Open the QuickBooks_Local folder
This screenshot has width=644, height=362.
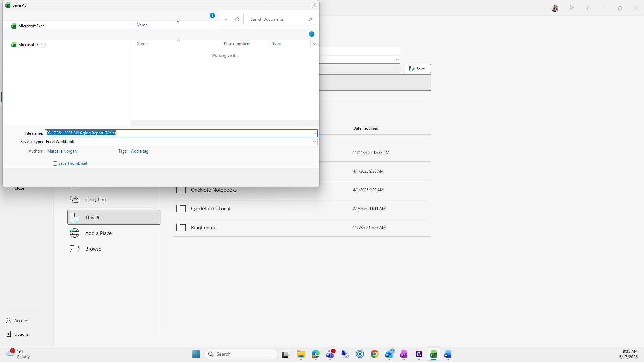click(x=210, y=208)
